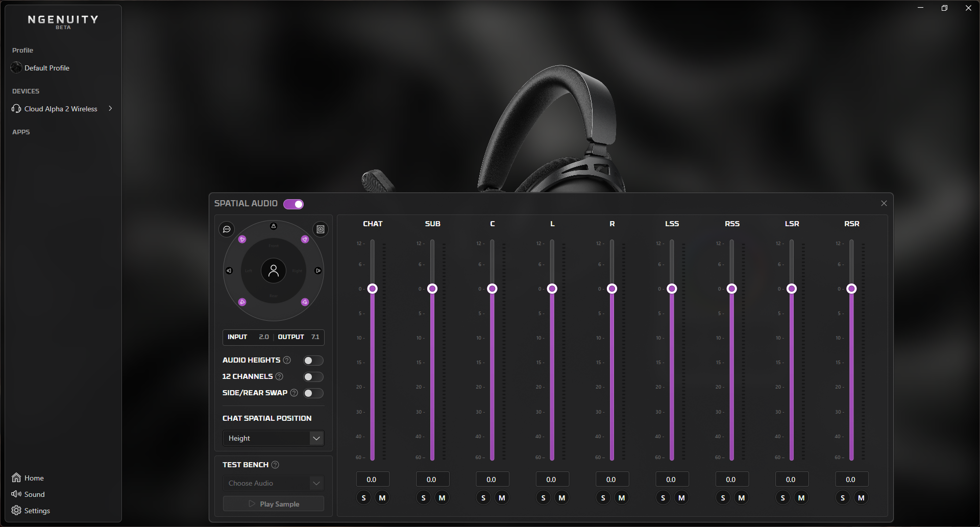Click the front-left purple speaker icon
This screenshot has width=980, height=527.
pos(242,238)
